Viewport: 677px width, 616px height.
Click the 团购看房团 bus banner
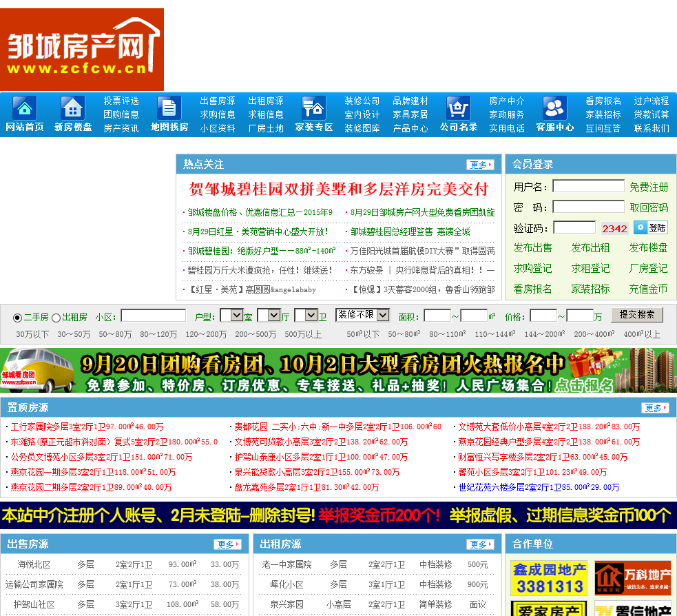339,371
